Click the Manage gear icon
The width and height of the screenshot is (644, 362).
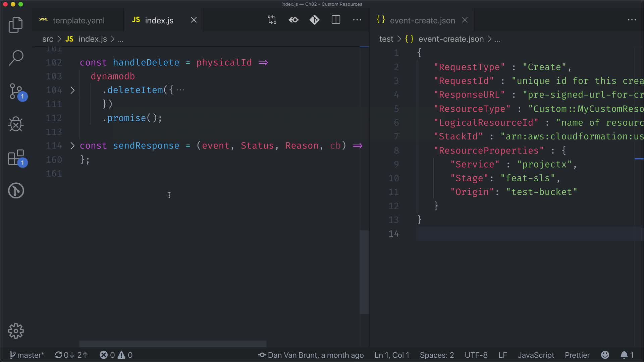click(x=16, y=331)
